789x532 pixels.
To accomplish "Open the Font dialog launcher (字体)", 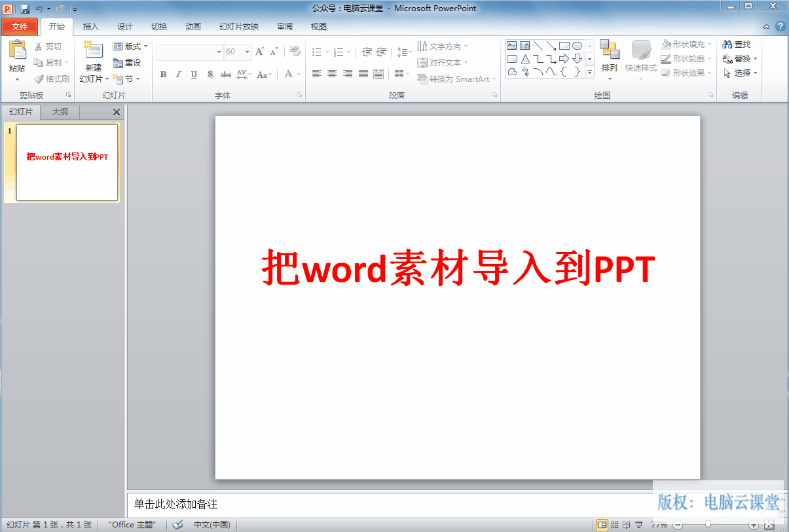I will tap(300, 96).
